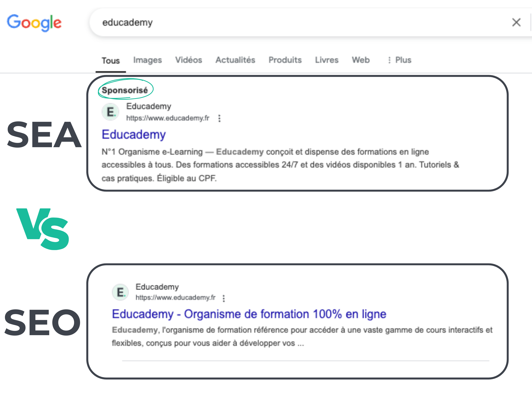Open the sponsored Educademy title link

click(134, 135)
